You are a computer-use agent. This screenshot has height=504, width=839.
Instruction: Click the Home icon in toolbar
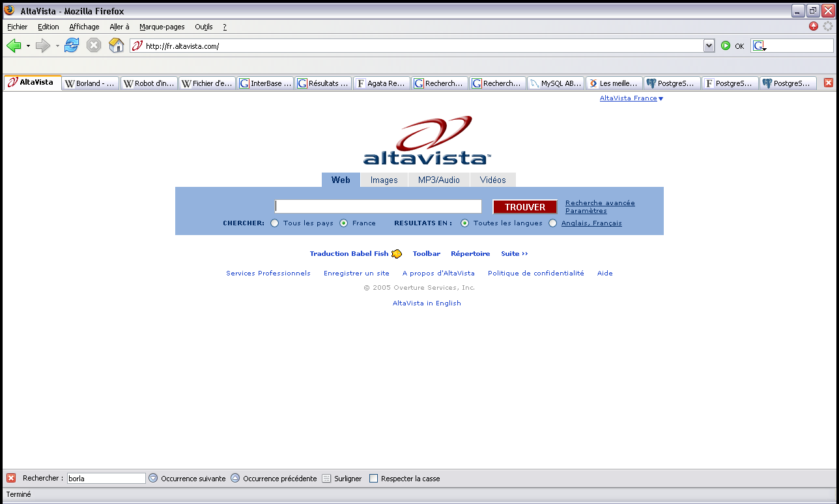[116, 46]
